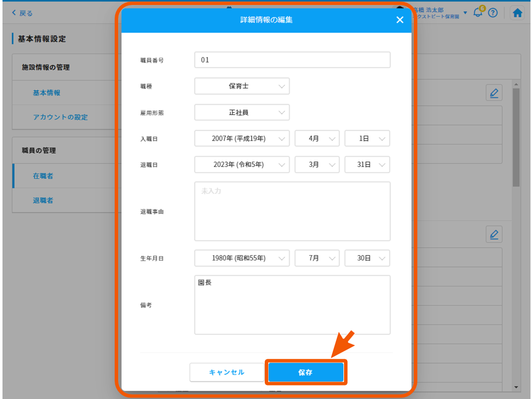Click the キャンセル button
This screenshot has height=399, width=532.
(x=227, y=373)
